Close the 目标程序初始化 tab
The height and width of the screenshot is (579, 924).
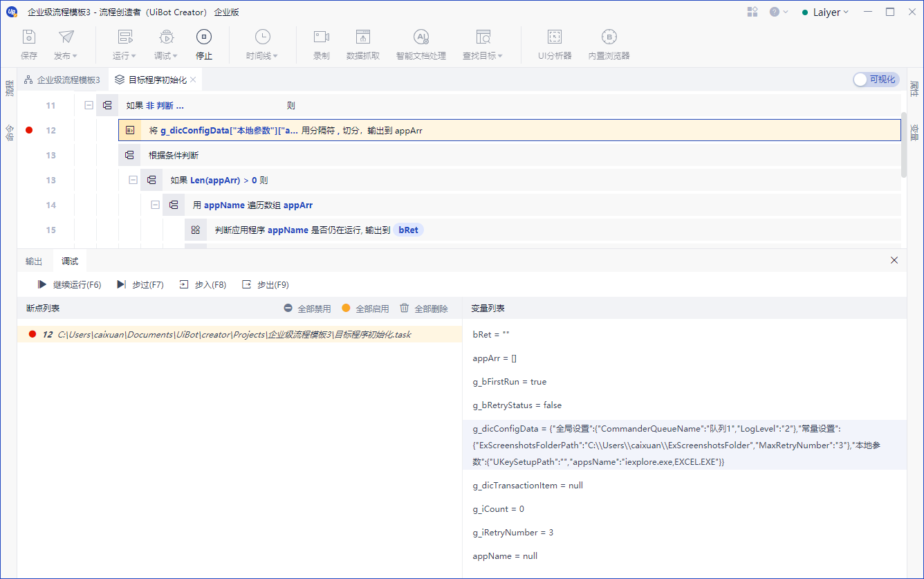(194, 80)
